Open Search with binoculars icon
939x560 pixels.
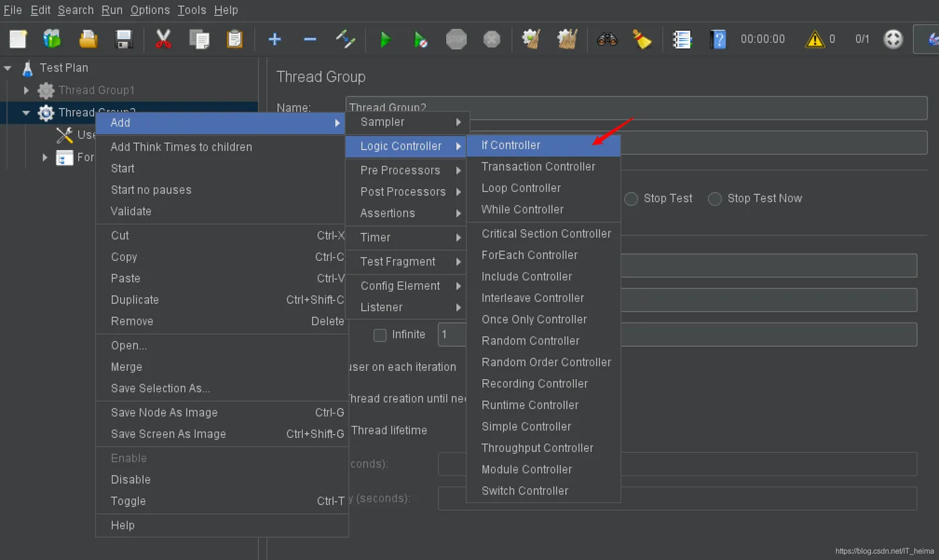coord(607,39)
